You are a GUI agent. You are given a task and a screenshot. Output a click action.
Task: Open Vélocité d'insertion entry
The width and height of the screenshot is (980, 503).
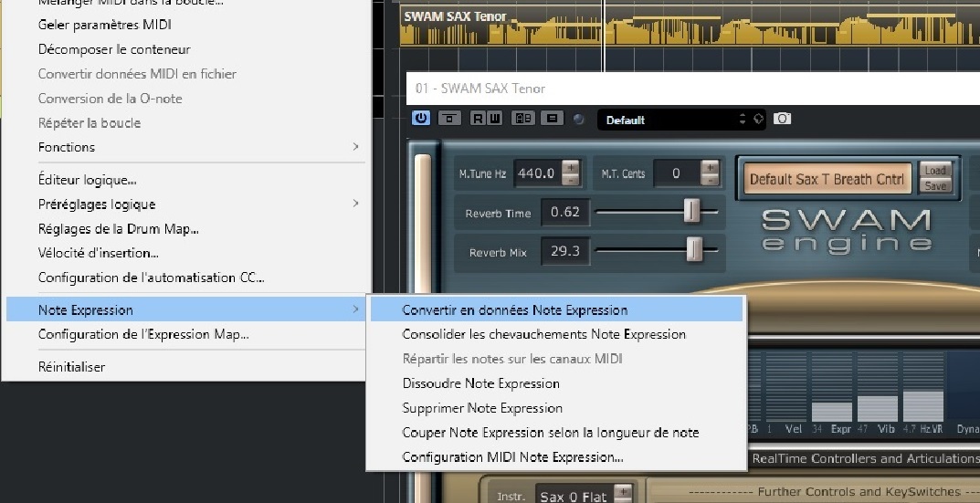186,253
